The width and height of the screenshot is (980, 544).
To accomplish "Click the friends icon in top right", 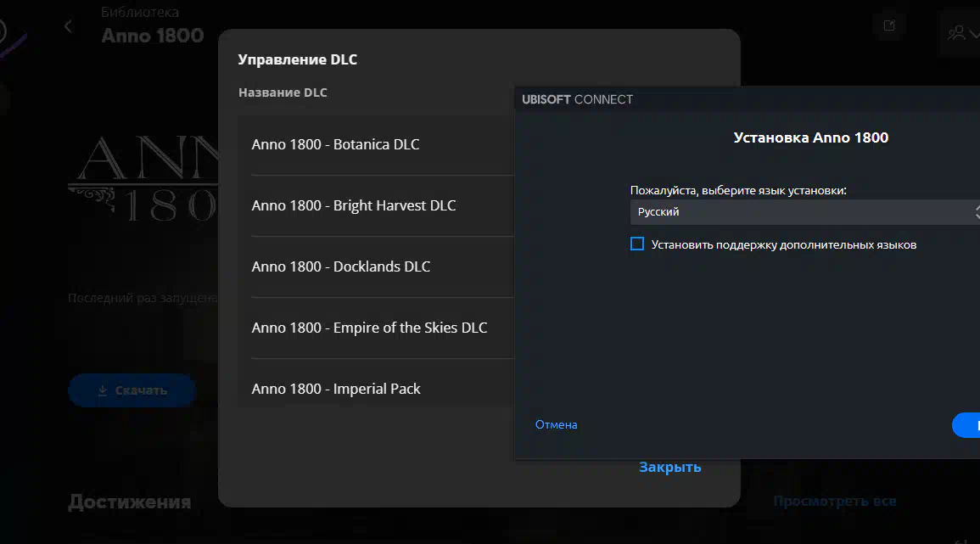I will coord(956,33).
